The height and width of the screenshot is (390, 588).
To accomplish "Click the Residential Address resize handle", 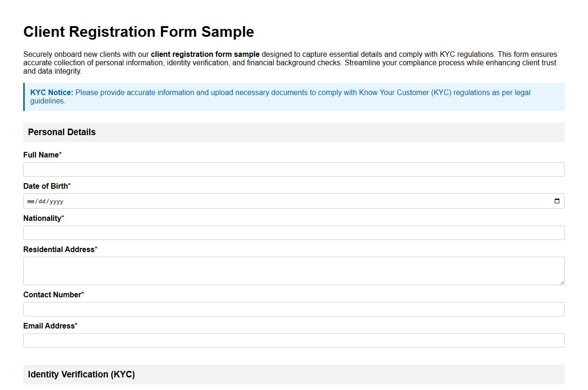I will 562,283.
